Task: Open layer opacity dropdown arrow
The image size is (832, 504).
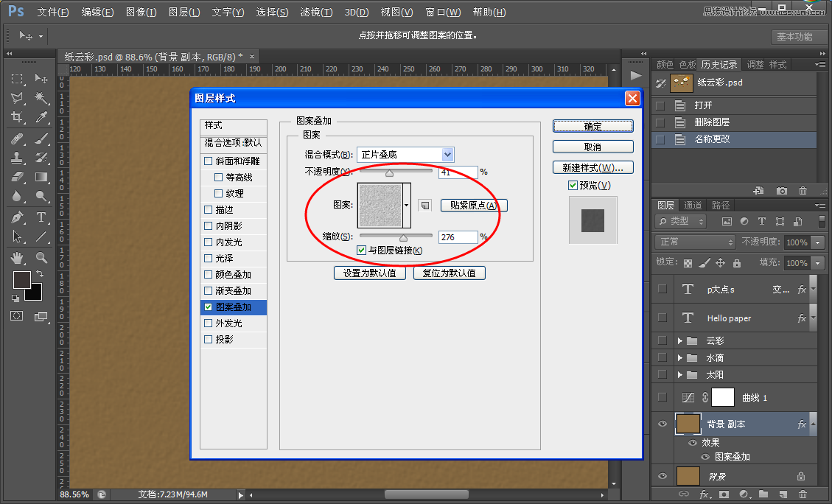Action: pos(818,242)
